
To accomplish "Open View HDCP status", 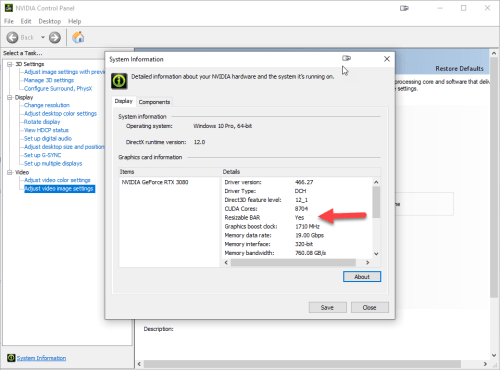I will [46, 130].
